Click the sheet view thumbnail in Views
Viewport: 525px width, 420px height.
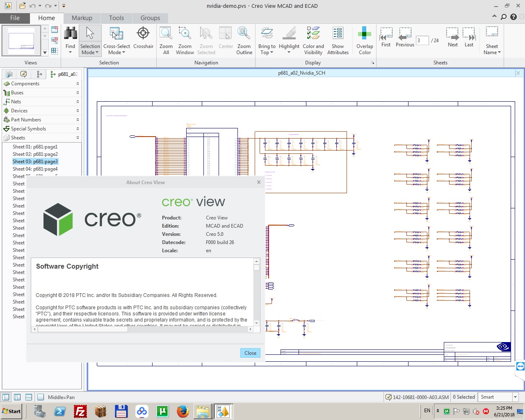point(21,40)
